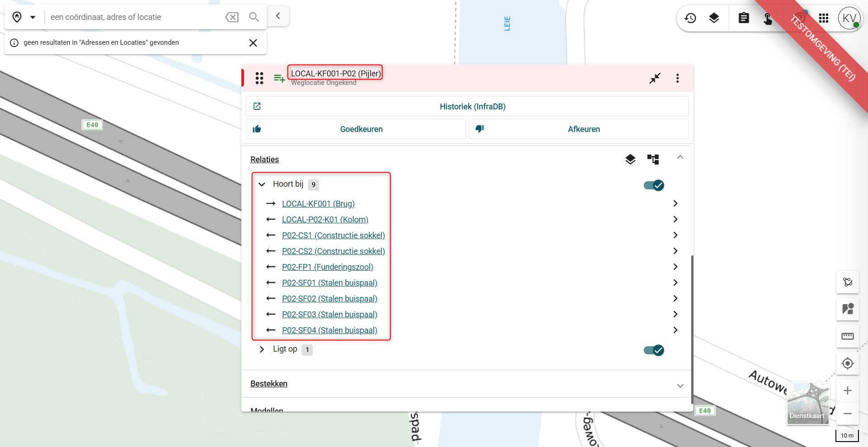
Task: Open the history clock icon in top toolbar
Action: pos(690,18)
